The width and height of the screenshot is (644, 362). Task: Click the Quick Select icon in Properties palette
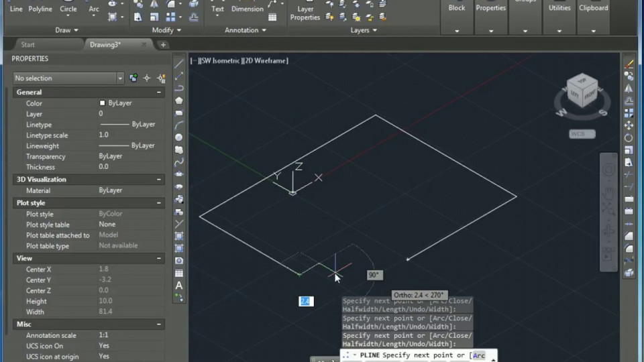tap(161, 78)
